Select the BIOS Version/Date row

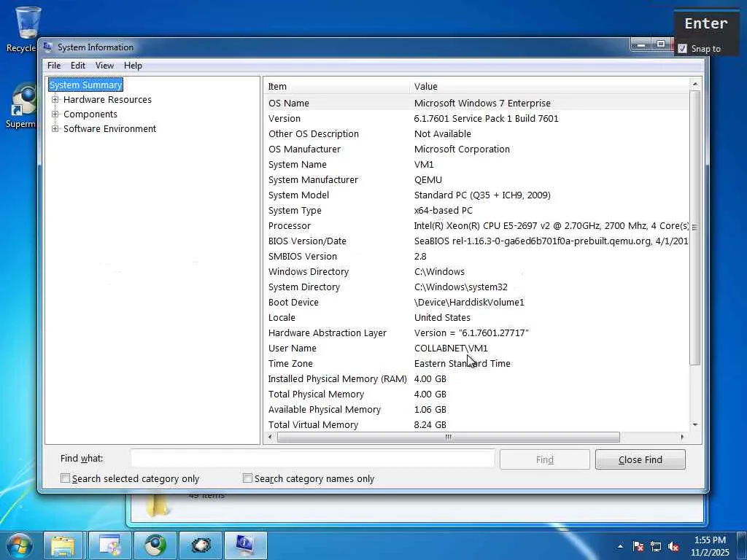tap(476, 241)
